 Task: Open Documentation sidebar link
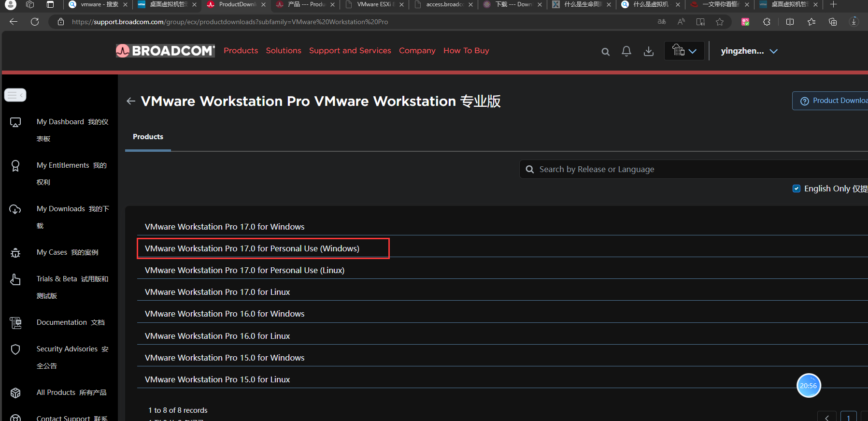[x=71, y=322]
